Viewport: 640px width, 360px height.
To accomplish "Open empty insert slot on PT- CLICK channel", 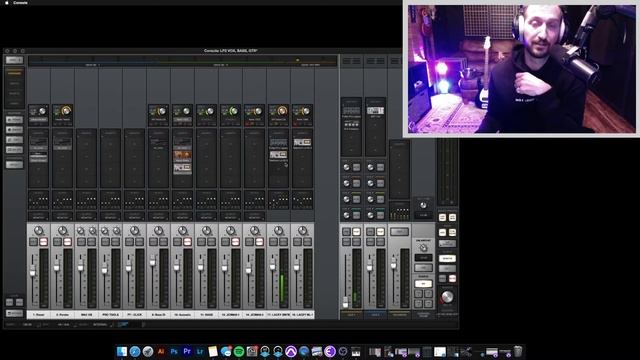I will (134, 143).
